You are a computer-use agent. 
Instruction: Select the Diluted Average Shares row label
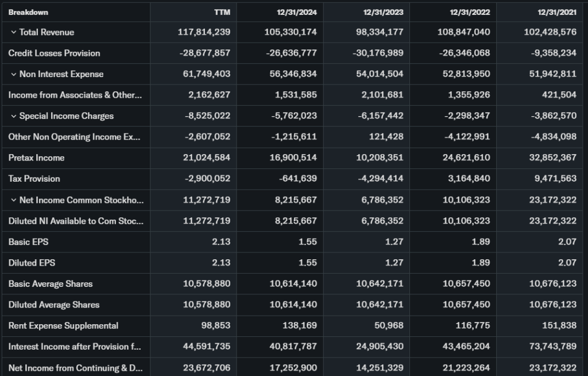[54, 305]
